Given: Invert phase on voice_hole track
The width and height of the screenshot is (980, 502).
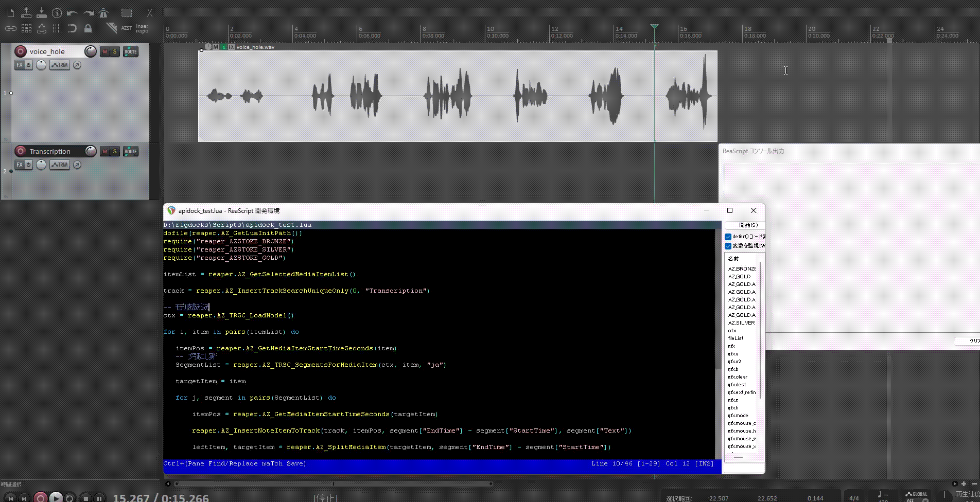Looking at the screenshot, I should pos(77,65).
